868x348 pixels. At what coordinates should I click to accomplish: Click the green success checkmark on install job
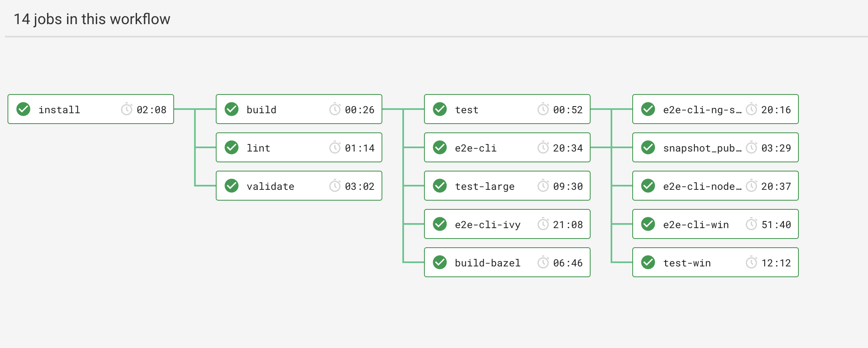(23, 109)
